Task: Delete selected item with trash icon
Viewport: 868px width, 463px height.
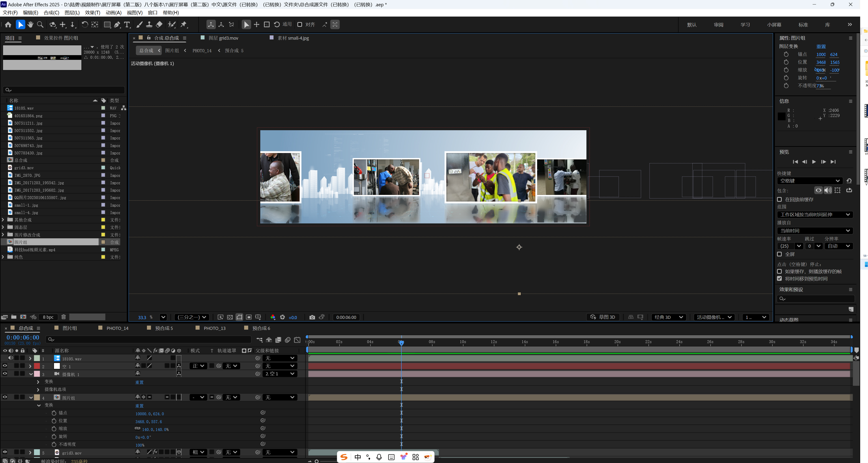Action: [63, 317]
